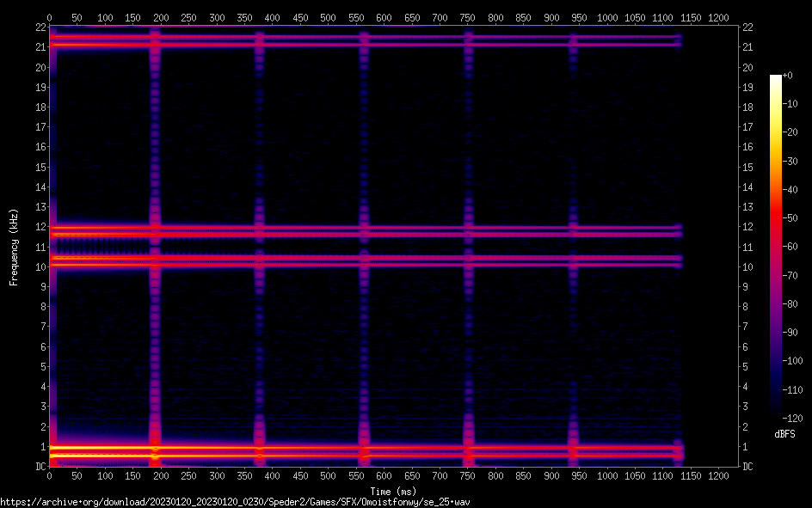This screenshot has width=812, height=508.
Task: Click the 750 tick on top time axis
Action: [x=468, y=17]
